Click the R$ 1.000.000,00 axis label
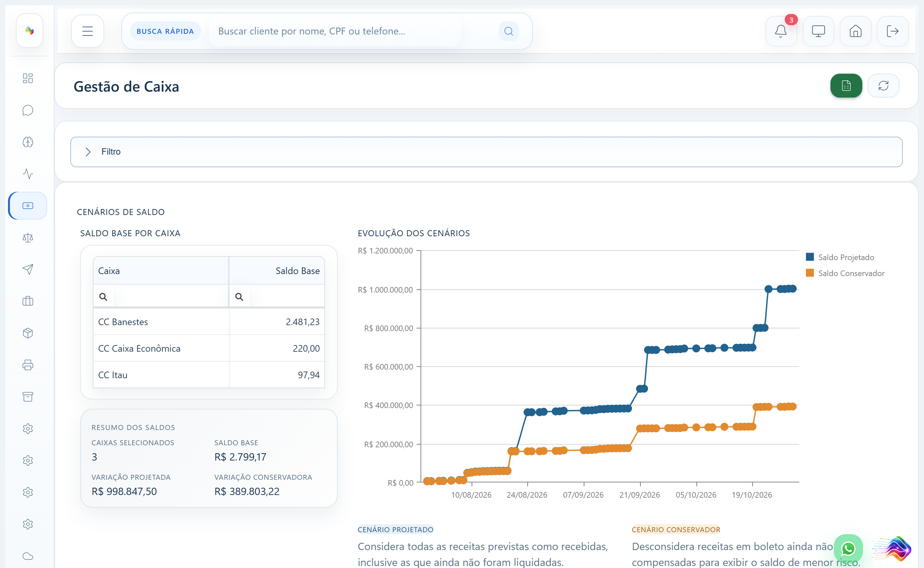Viewport: 924px width, 568px height. pyautogui.click(x=385, y=290)
